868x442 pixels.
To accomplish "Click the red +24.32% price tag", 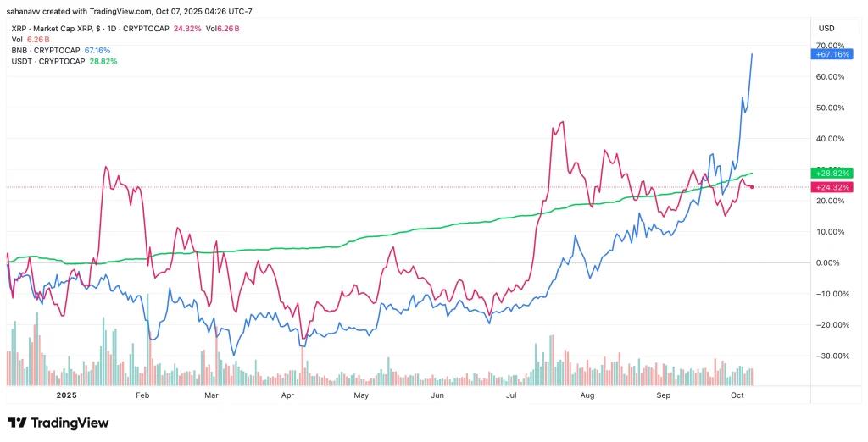I will 830,187.
